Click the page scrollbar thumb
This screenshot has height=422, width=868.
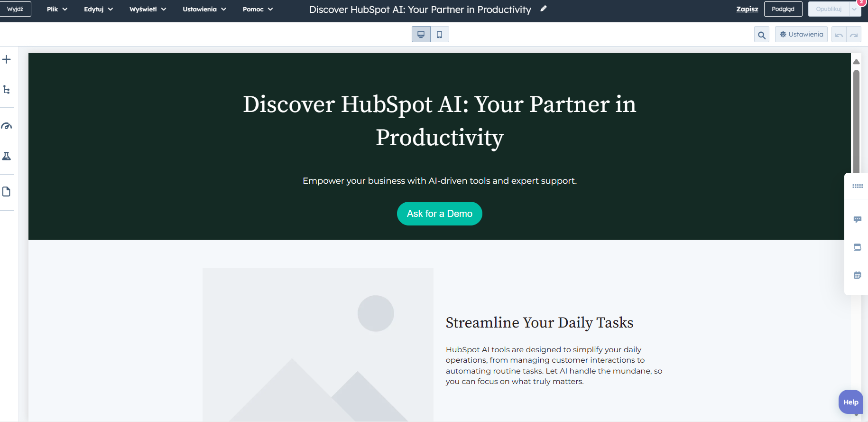tap(856, 121)
